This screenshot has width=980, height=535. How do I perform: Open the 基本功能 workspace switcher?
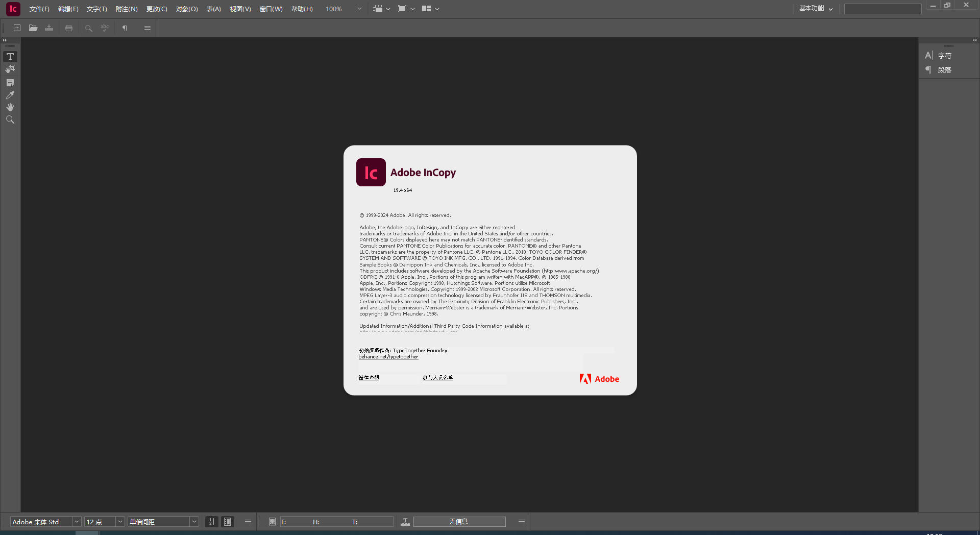[816, 9]
